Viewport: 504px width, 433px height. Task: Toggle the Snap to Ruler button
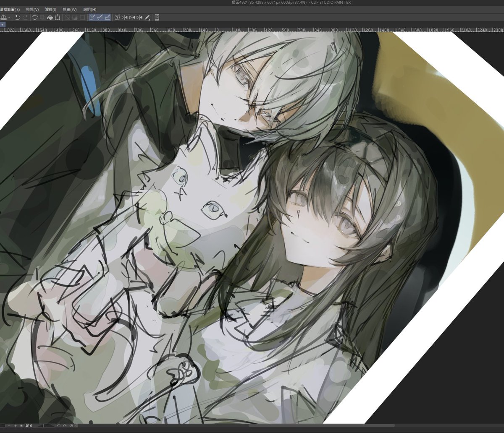click(92, 17)
